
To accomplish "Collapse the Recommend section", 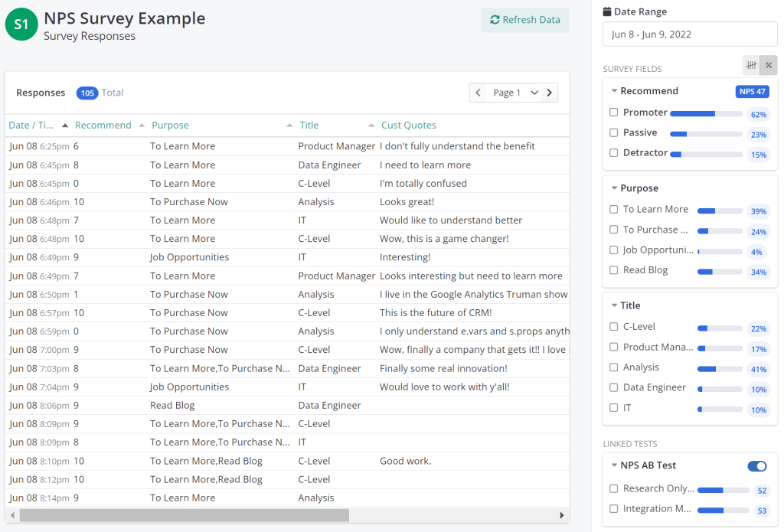I will (x=615, y=91).
